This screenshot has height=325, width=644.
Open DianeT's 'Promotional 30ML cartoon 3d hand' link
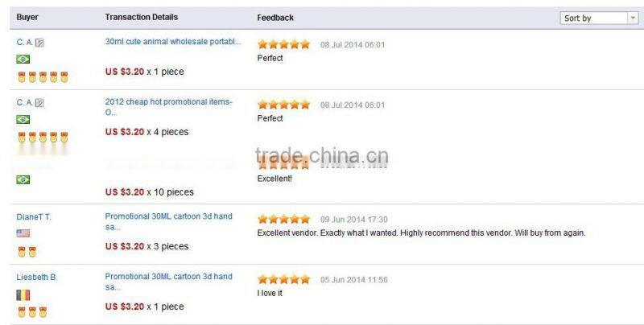coord(169,221)
